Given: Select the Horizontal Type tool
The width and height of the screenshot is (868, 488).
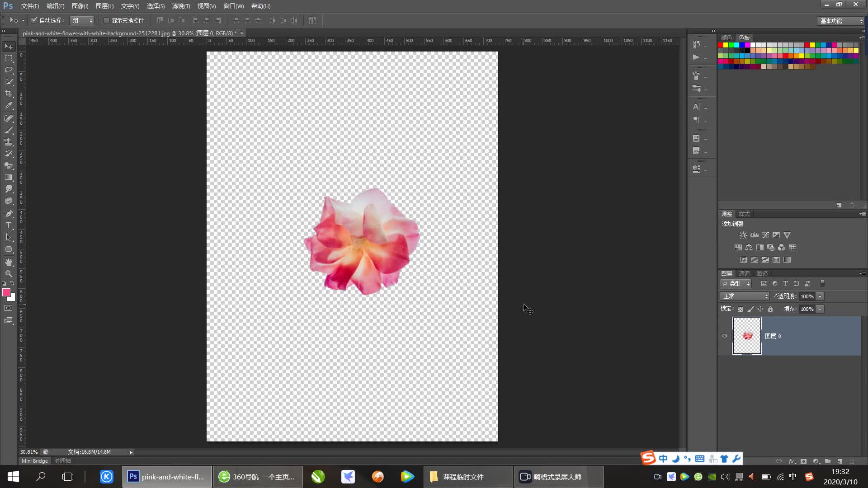Looking at the screenshot, I should coord(9,225).
